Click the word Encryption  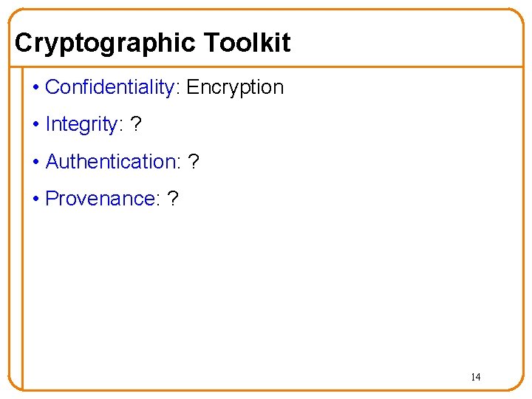(235, 87)
